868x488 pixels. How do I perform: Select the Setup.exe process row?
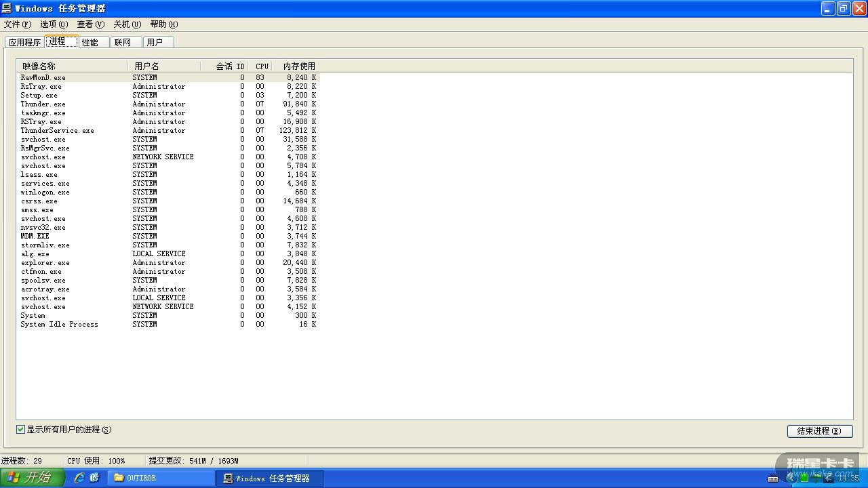(168, 96)
